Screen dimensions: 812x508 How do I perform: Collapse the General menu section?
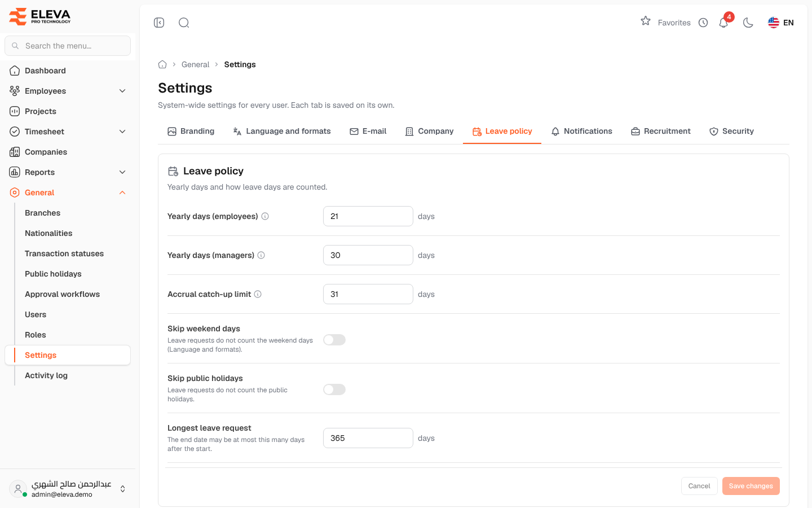click(122, 192)
